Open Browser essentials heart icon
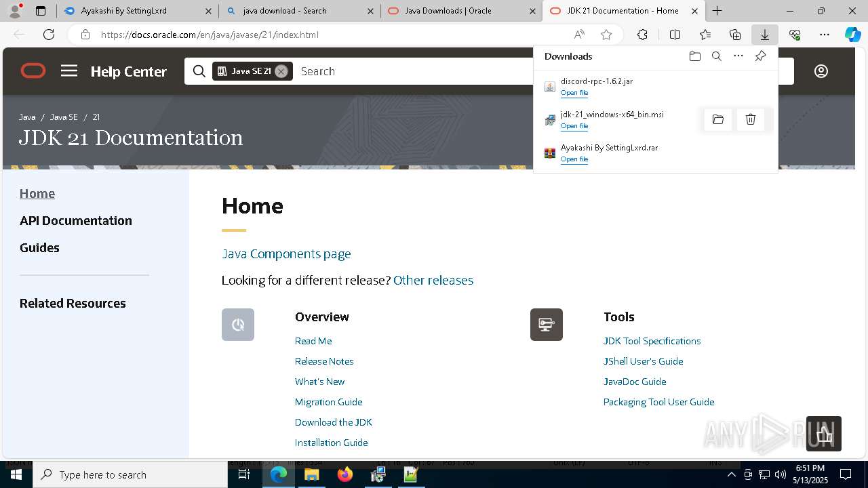This screenshot has width=868, height=488. pos(795,35)
